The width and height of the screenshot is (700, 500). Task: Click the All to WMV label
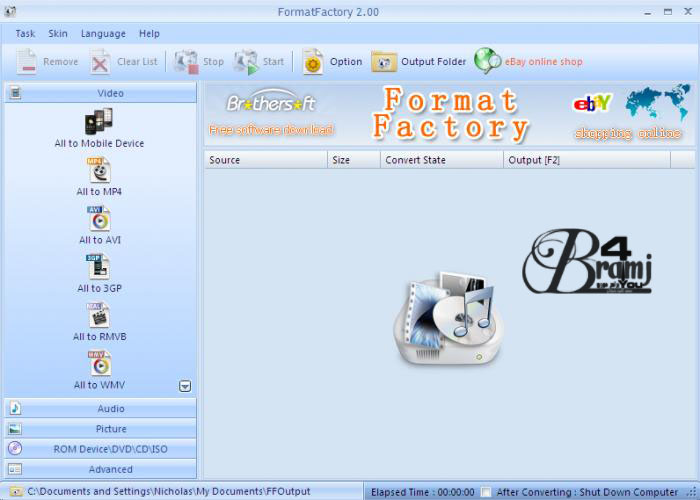point(99,385)
